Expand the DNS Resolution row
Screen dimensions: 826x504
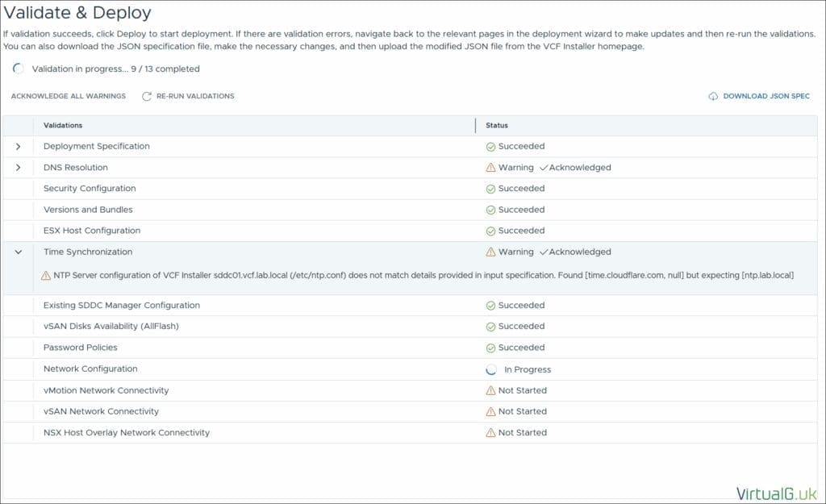[x=19, y=168]
